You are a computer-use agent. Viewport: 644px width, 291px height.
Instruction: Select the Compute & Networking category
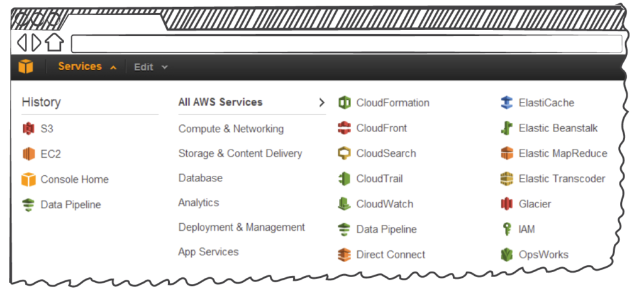pyautogui.click(x=231, y=129)
